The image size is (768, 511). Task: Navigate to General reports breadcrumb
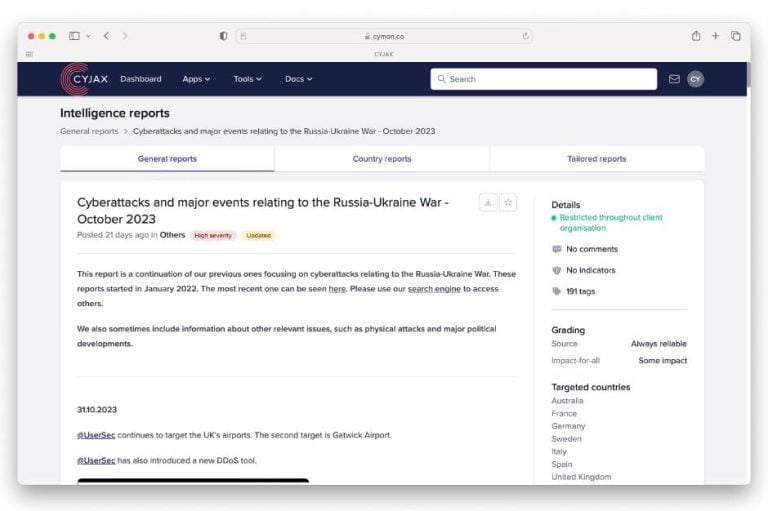coord(89,131)
